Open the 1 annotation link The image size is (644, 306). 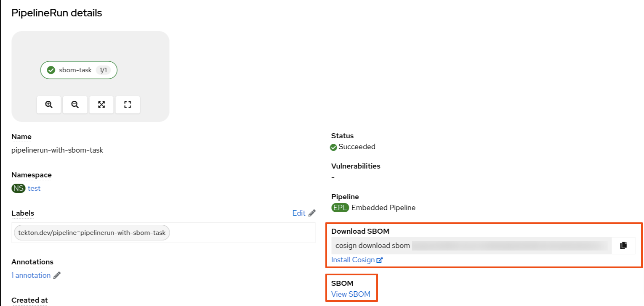[31, 275]
